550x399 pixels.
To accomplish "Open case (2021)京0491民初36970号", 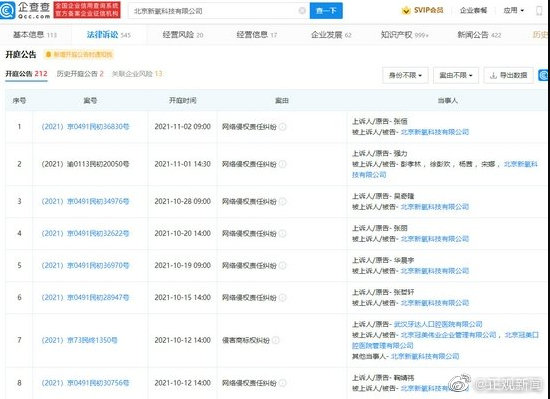I will click(x=85, y=265).
